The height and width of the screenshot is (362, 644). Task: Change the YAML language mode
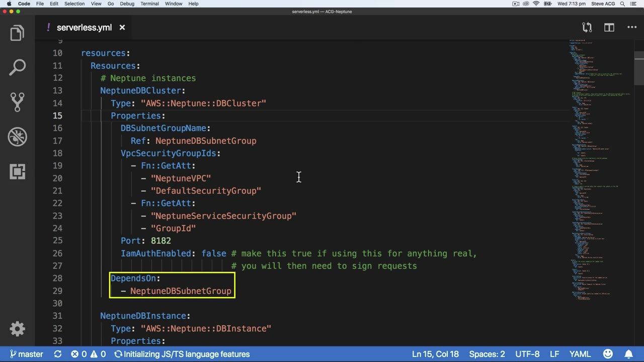580,354
